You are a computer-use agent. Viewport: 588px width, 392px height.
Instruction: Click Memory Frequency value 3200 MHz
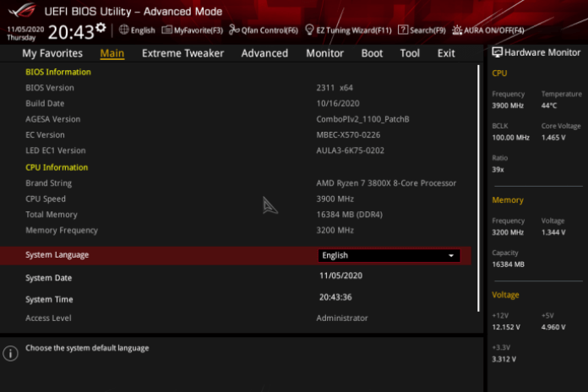(335, 231)
